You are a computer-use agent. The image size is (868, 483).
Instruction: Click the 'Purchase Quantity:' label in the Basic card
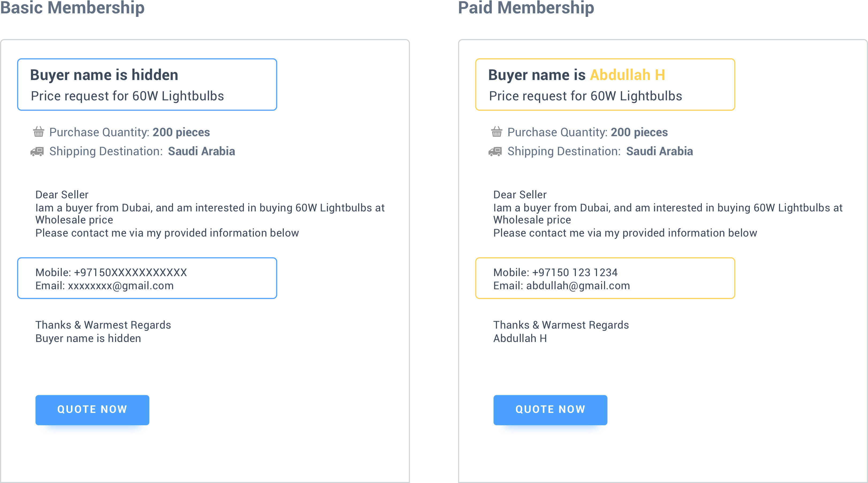(100, 132)
